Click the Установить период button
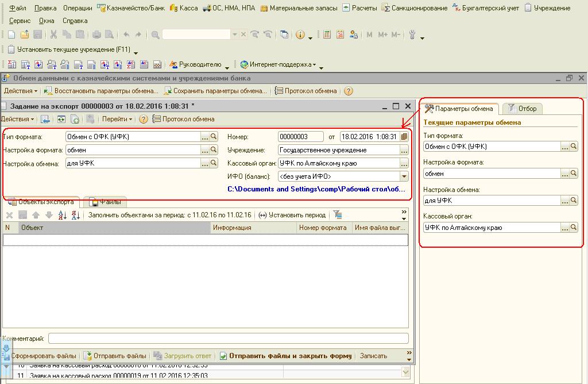588x384 pixels. pyautogui.click(x=292, y=215)
